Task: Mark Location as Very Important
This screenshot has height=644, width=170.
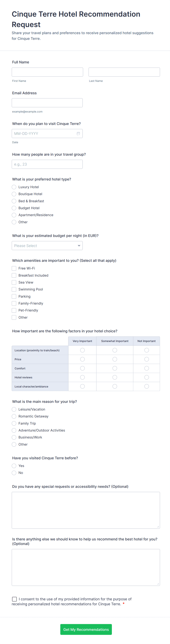Action: (82, 350)
